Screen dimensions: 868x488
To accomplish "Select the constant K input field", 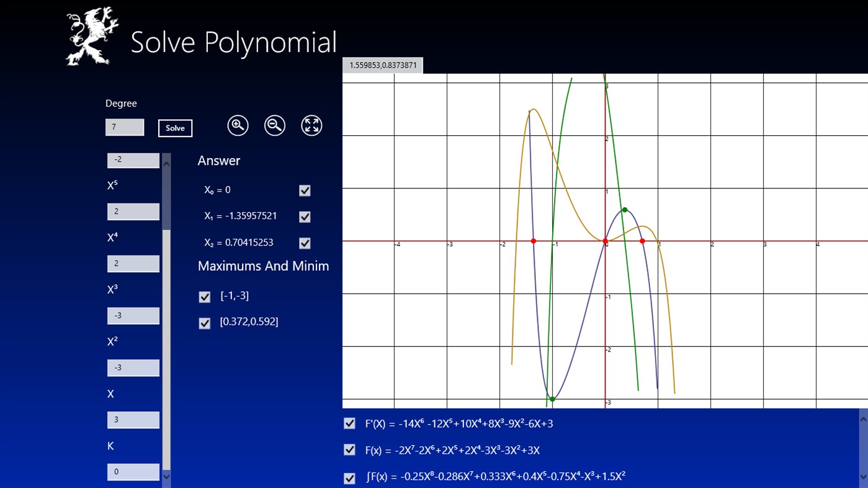I will tap(133, 471).
